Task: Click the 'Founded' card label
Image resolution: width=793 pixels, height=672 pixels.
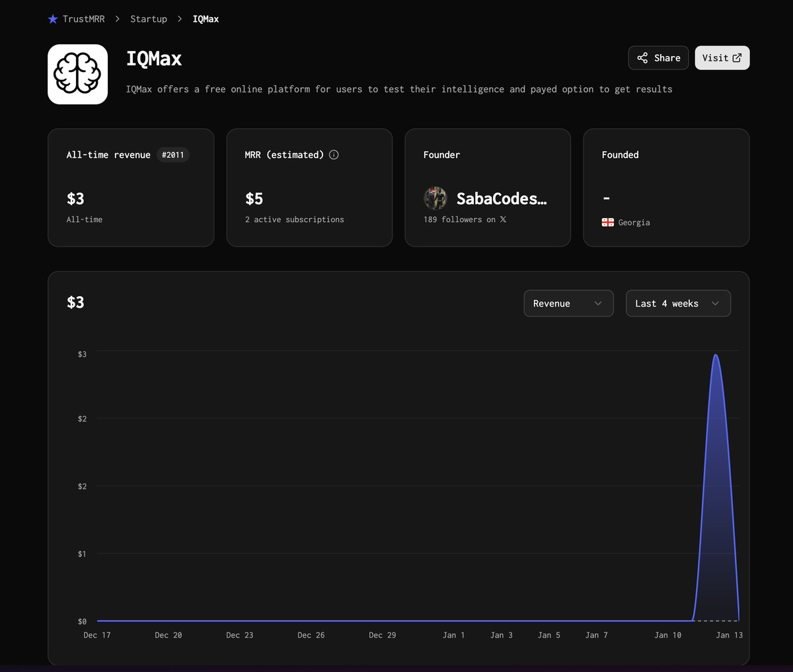Action: (620, 155)
